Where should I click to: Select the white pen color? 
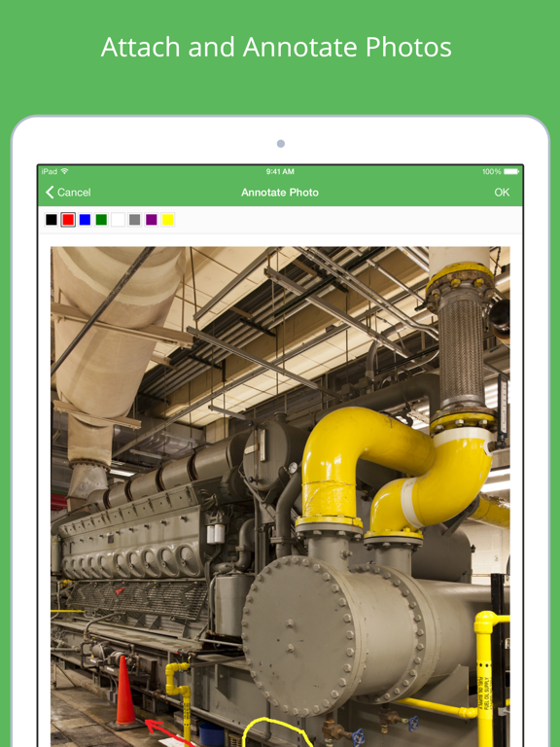click(x=118, y=220)
